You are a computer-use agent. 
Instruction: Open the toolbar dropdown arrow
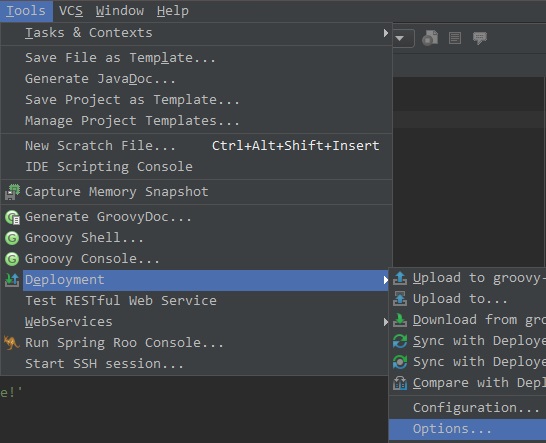point(400,38)
